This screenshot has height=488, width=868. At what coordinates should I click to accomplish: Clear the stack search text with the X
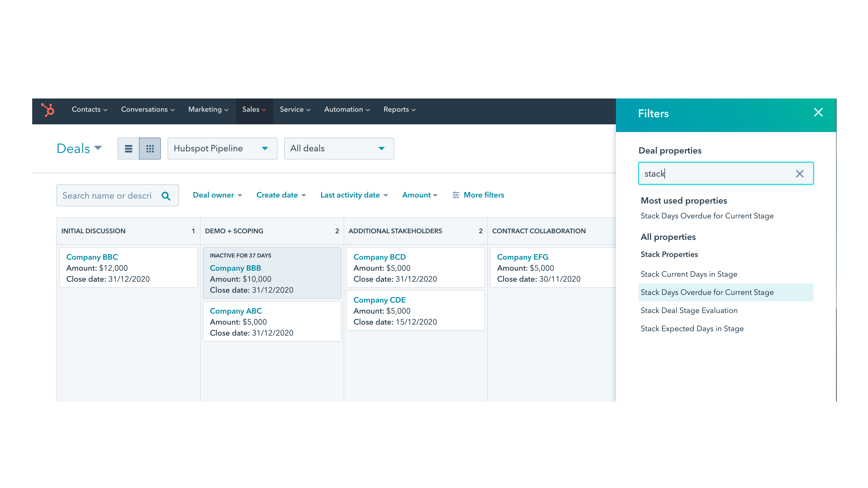pos(799,174)
